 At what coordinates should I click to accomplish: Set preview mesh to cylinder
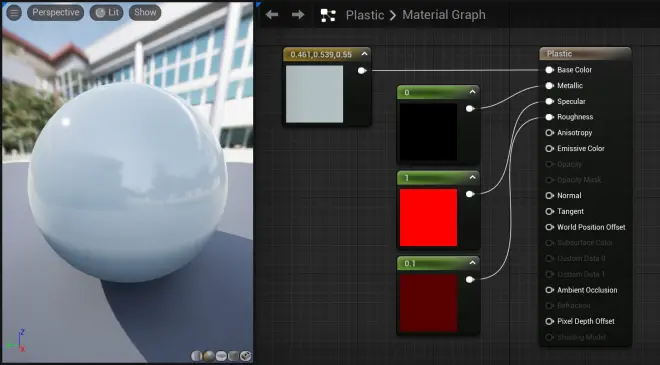click(197, 356)
